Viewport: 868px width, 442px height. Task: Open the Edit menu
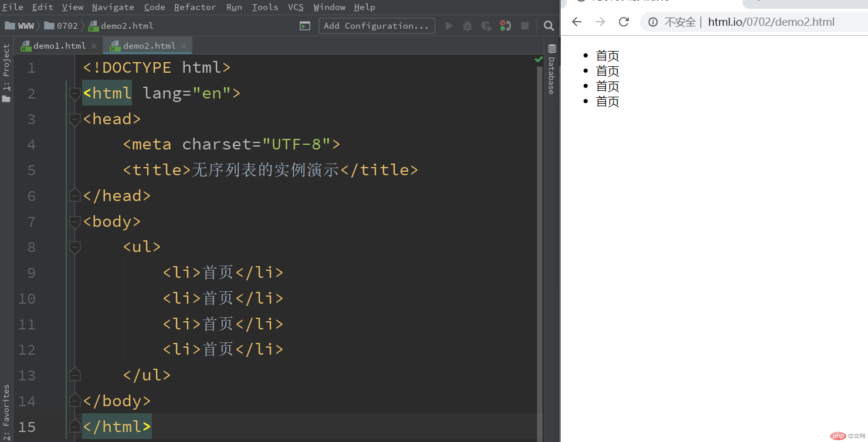pyautogui.click(x=42, y=7)
